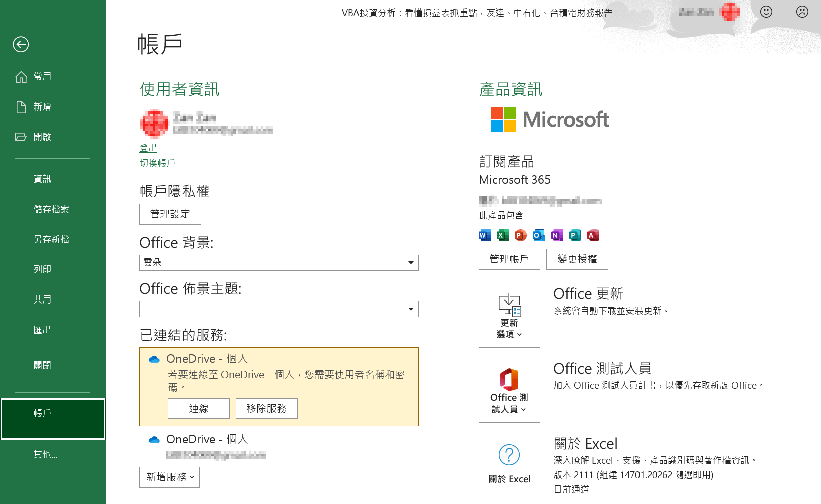Viewport: 821px width, 504px height.
Task: Click the 關於 Excel button
Action: [x=509, y=466]
